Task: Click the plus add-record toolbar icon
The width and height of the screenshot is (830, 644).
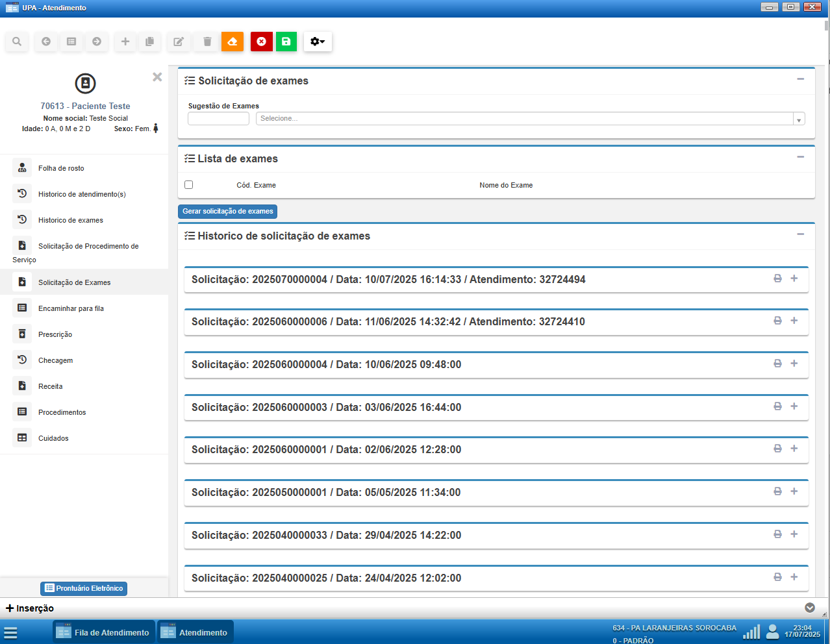Action: (125, 42)
